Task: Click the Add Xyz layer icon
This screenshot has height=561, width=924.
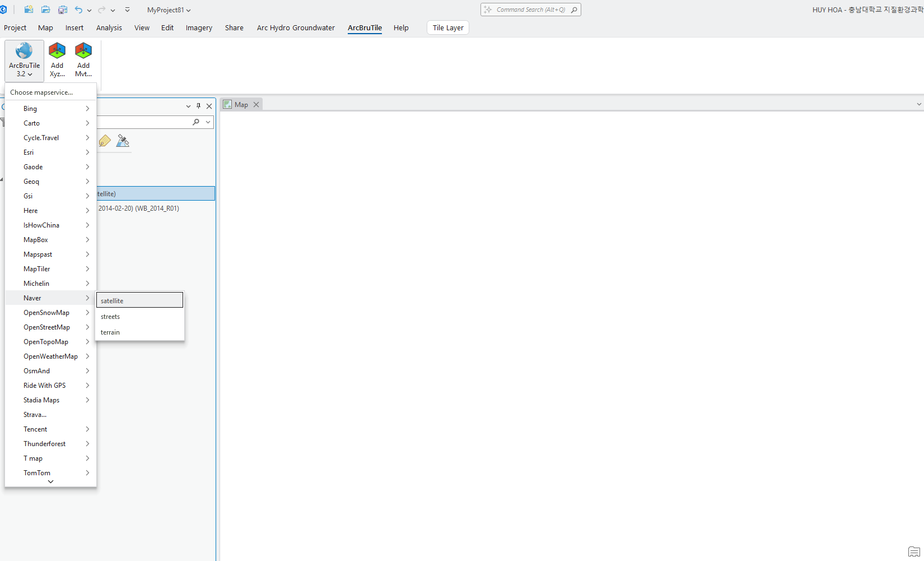Action: [x=57, y=61]
